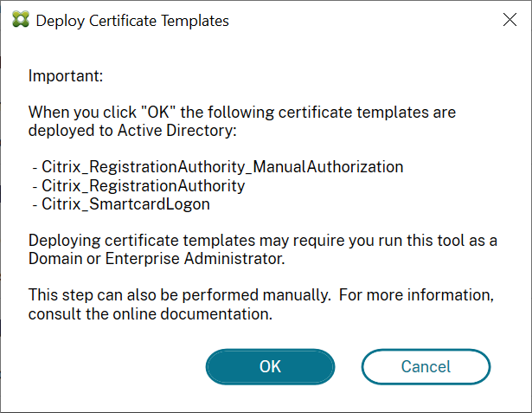Click the Citrix_RegistrationAuthority_ManualAuthorization template entry
This screenshot has height=413, width=532.
pyautogui.click(x=216, y=165)
